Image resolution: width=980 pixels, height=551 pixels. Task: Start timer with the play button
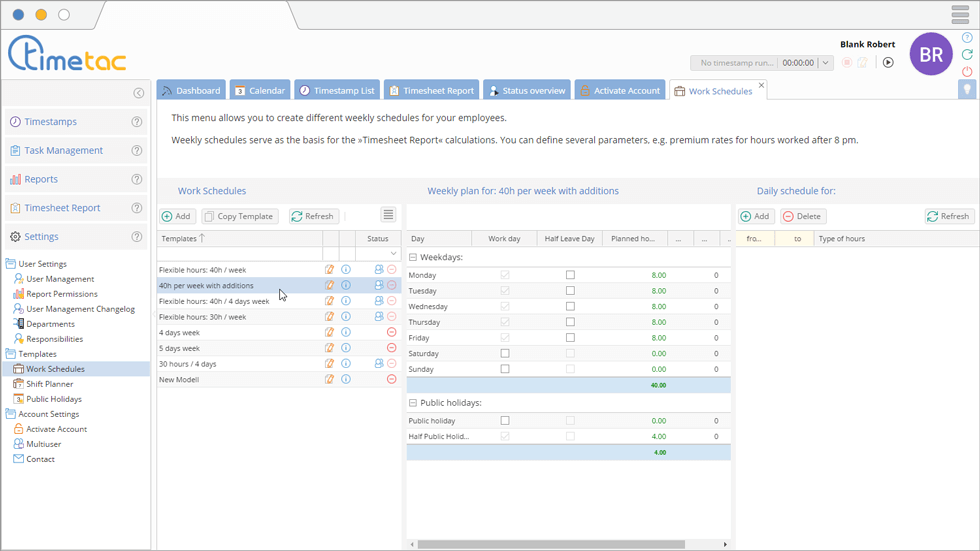[x=888, y=63]
